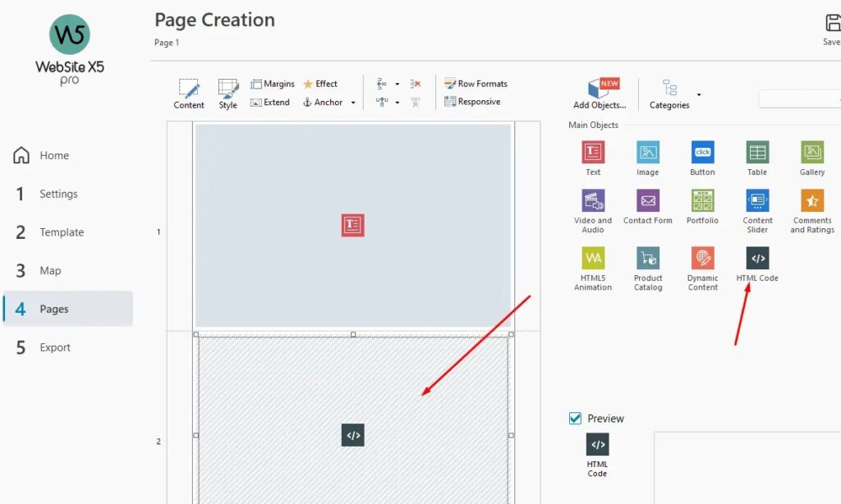This screenshot has width=841, height=504.
Task: Expand the insert row dropdown arrow
Action: 397,85
